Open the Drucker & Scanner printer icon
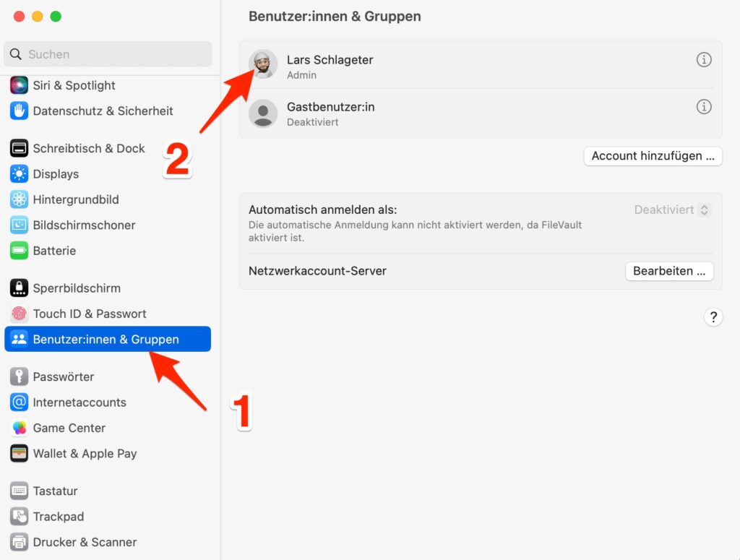740x560 pixels. 19,542
